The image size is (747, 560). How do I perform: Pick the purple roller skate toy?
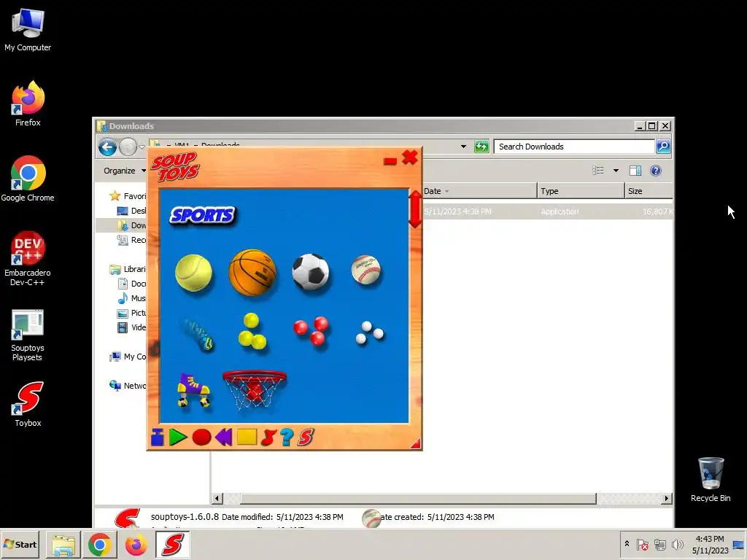(193, 390)
